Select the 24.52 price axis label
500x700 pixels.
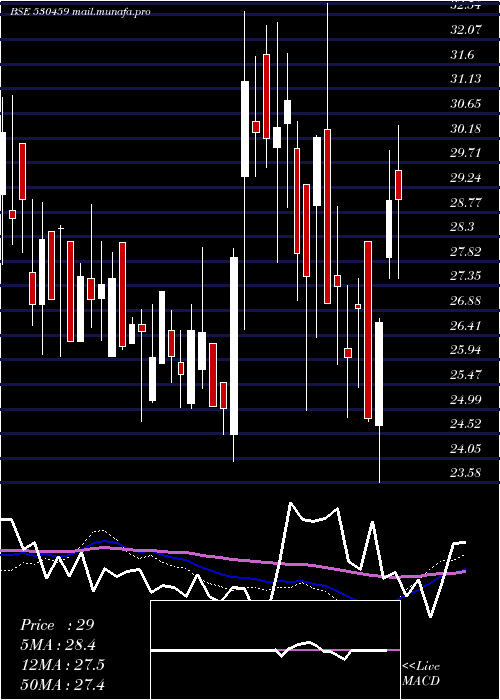[466, 424]
